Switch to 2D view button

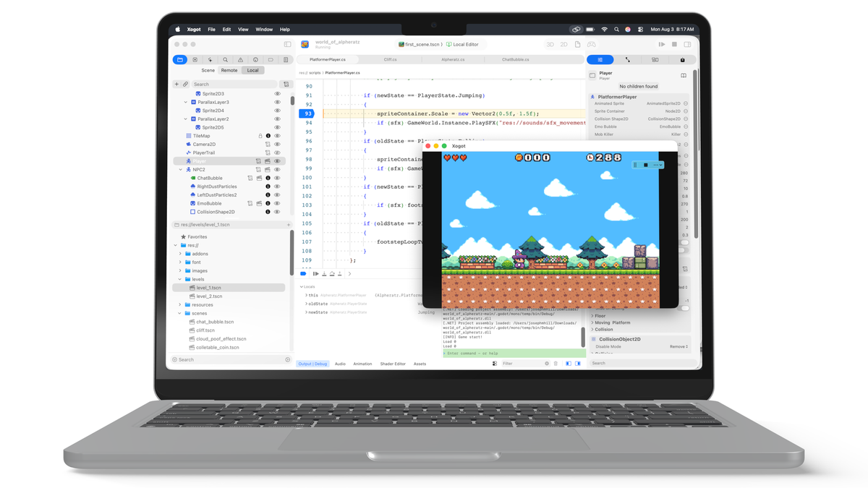(x=564, y=45)
